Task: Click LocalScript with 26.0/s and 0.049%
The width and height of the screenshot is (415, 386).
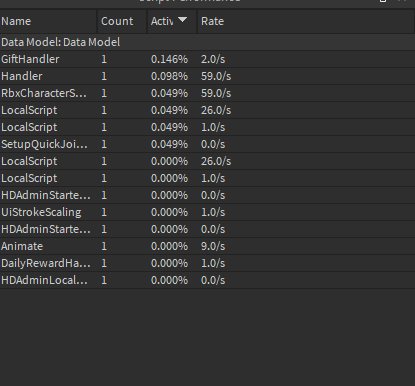Action: pyautogui.click(x=29, y=110)
